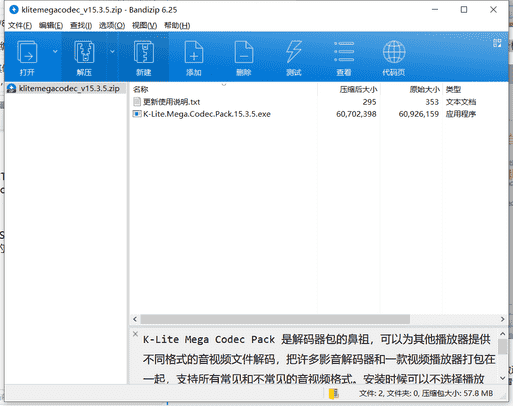Screen dimensions: 513x406
Task: Click the text document icon of 更新使用说明.txt
Action: tap(137, 102)
